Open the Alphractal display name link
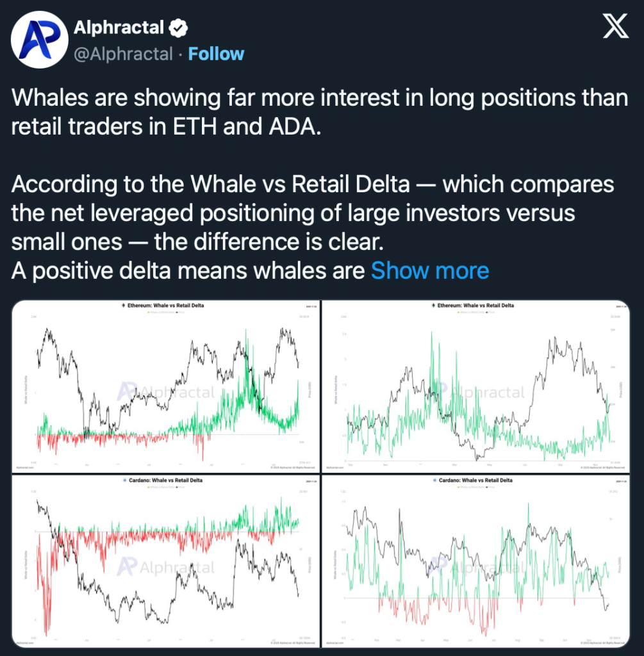The height and width of the screenshot is (656, 644). point(119,28)
